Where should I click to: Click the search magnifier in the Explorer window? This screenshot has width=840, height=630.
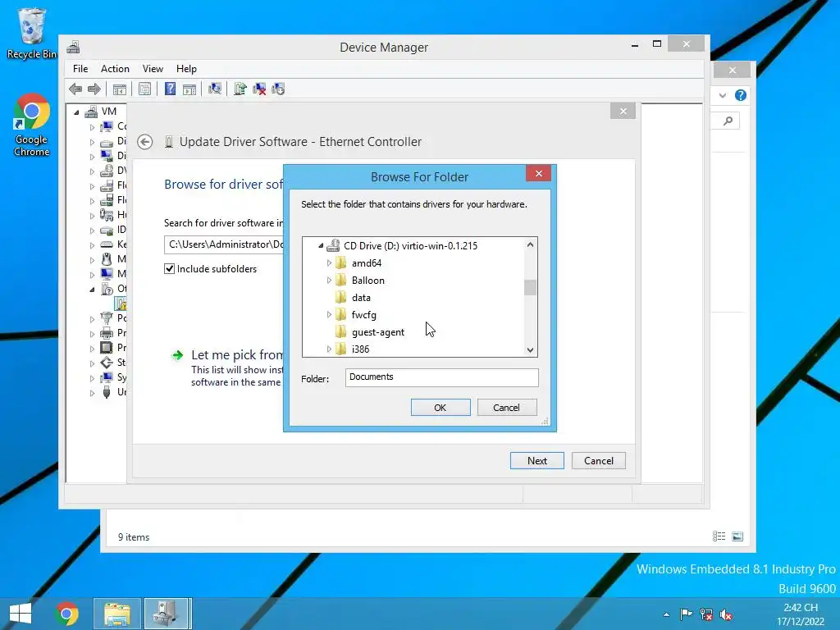pyautogui.click(x=728, y=121)
